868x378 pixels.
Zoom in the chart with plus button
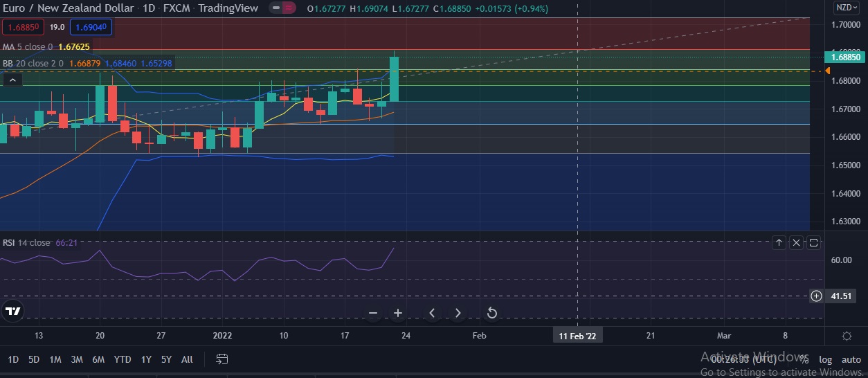coord(398,313)
